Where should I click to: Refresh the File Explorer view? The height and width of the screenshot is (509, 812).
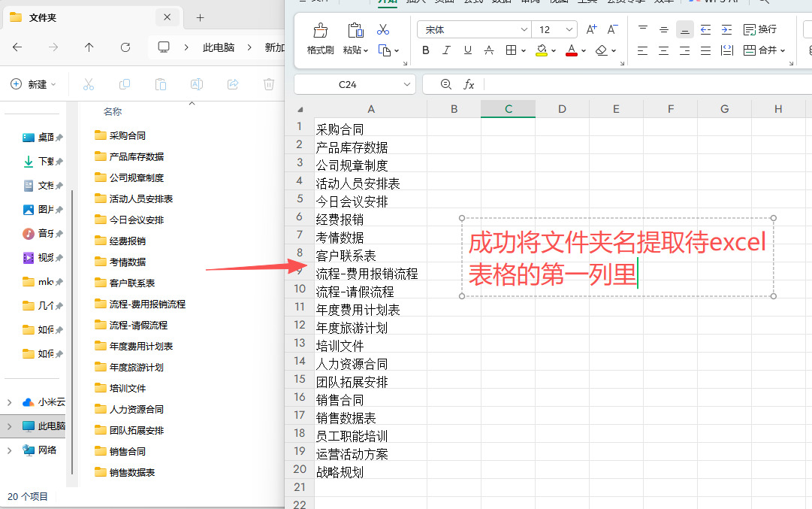tap(125, 47)
